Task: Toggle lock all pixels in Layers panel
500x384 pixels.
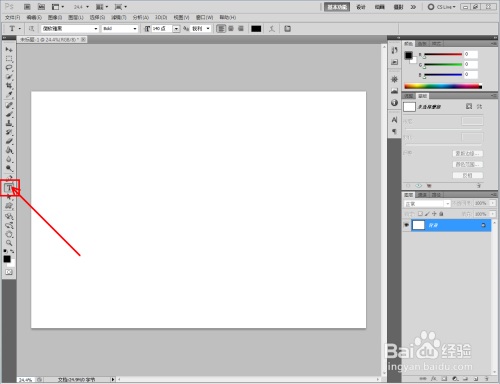Action: click(x=441, y=214)
